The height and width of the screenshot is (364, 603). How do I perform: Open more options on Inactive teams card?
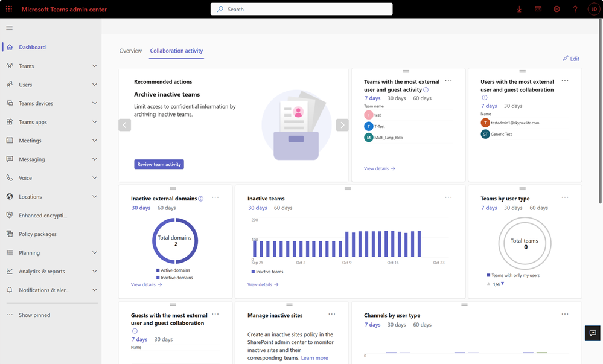(448, 197)
